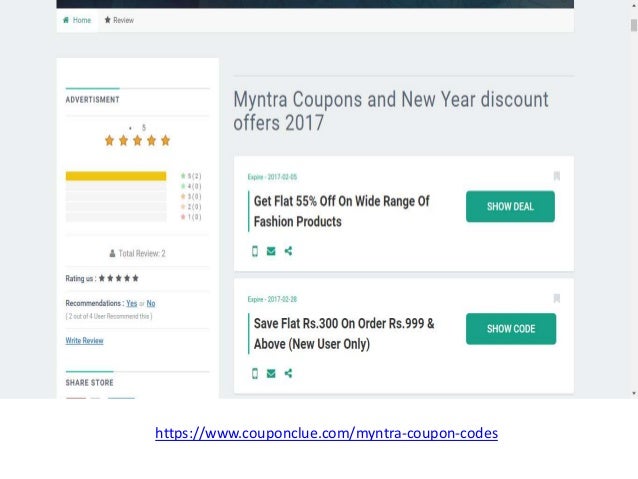Switch to the Review tab
This screenshot has width=638, height=479.
(119, 20)
